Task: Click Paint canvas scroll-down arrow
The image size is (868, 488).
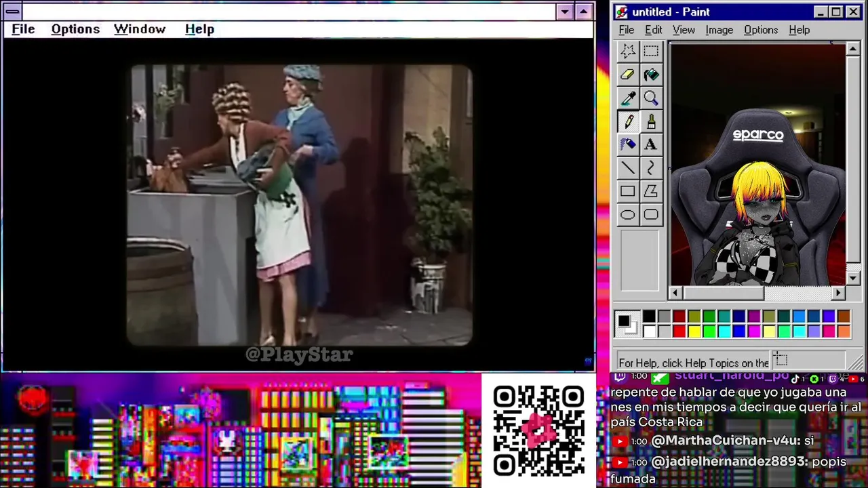Action: point(853,278)
